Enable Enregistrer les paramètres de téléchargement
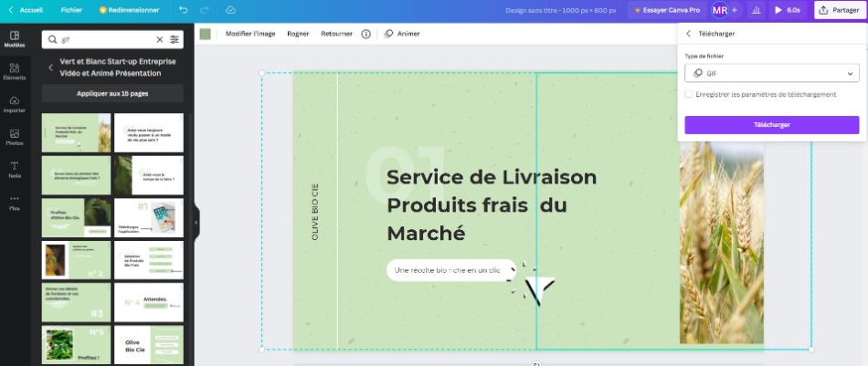 pos(689,94)
